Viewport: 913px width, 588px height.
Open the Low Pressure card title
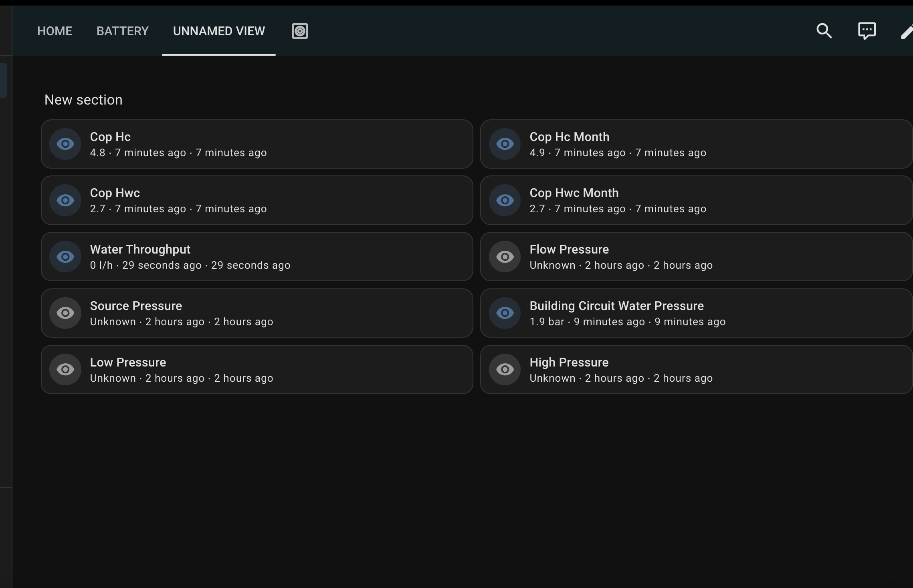coord(128,362)
